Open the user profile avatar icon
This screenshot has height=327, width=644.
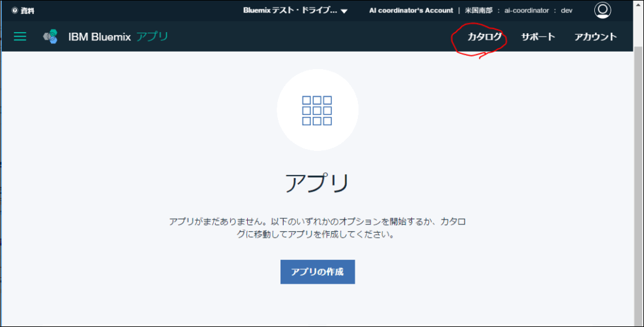point(602,10)
